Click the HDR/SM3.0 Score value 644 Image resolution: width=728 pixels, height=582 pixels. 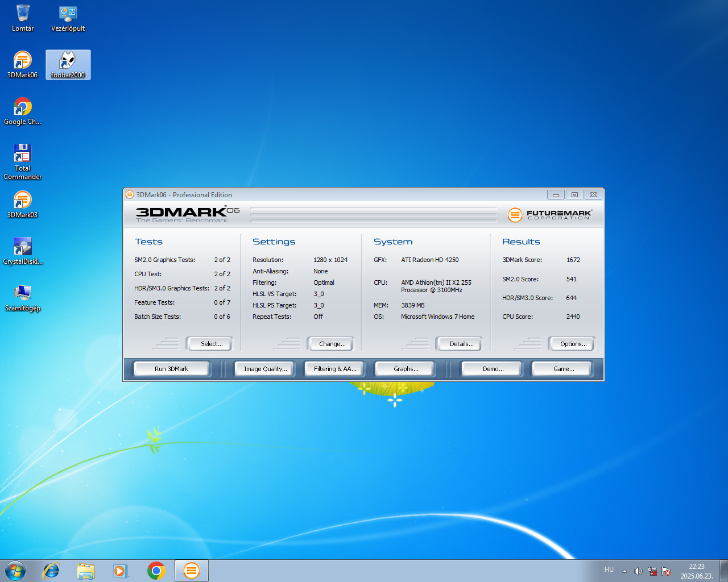[572, 298]
